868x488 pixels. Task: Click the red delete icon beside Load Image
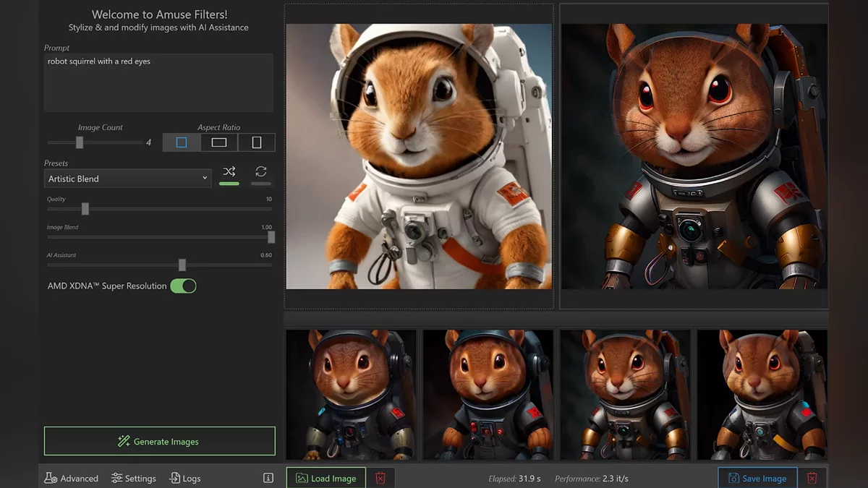[x=380, y=478]
